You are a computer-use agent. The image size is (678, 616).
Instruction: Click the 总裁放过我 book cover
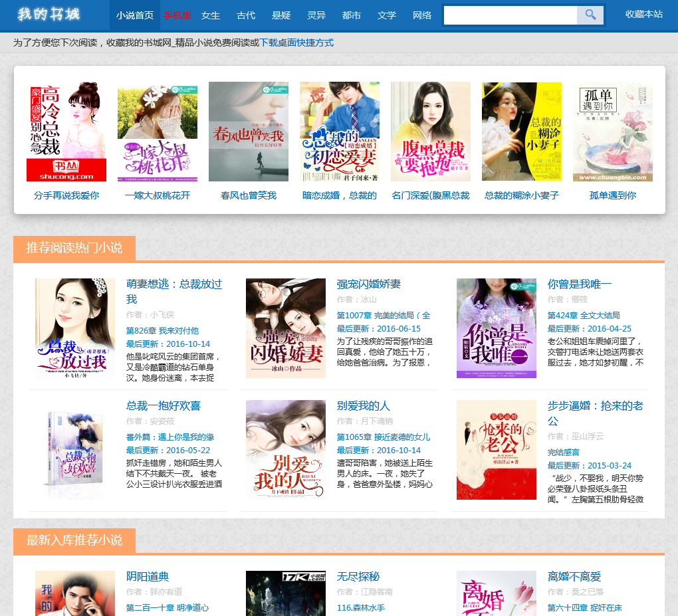[x=75, y=328]
